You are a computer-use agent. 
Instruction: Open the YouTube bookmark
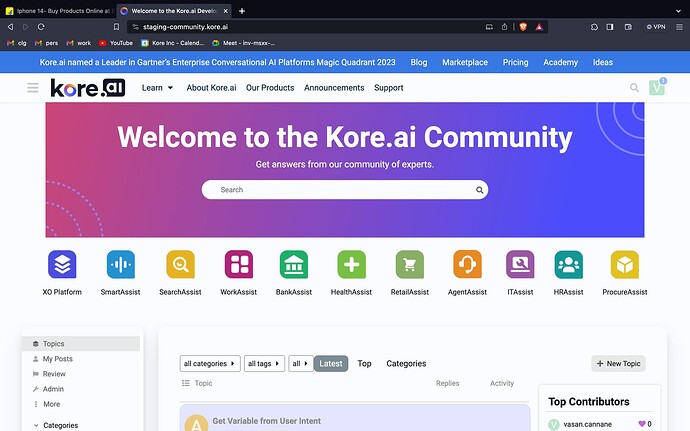116,43
